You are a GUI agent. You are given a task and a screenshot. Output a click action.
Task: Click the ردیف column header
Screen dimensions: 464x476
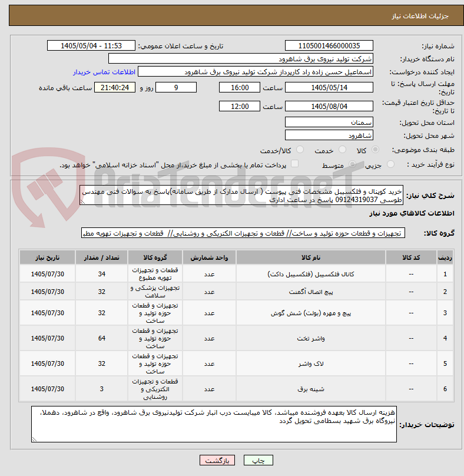coord(445,257)
